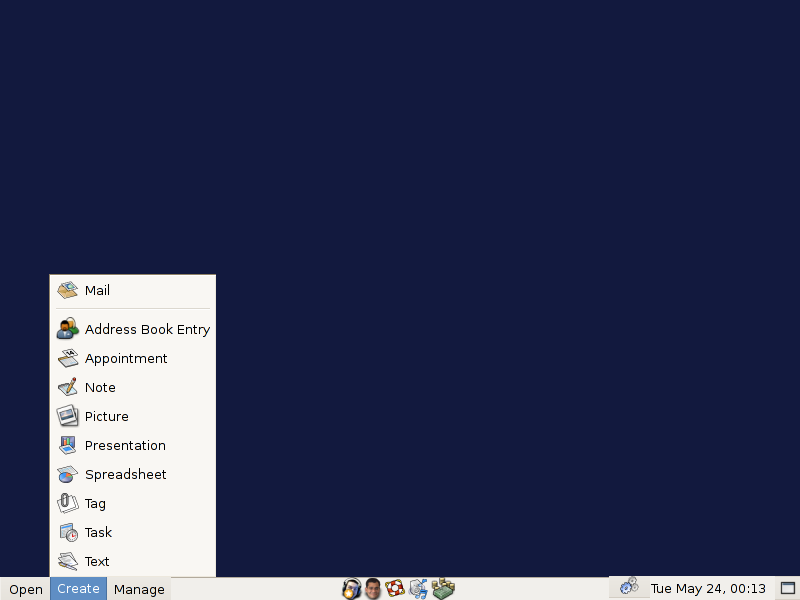Open the Open menu on the panel
Screen dimensions: 800x600
click(x=25, y=589)
